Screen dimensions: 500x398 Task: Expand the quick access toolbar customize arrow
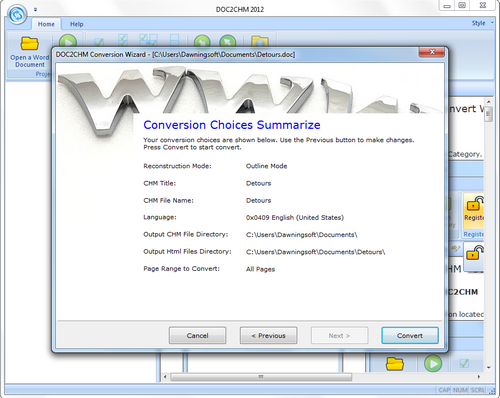tap(35, 10)
